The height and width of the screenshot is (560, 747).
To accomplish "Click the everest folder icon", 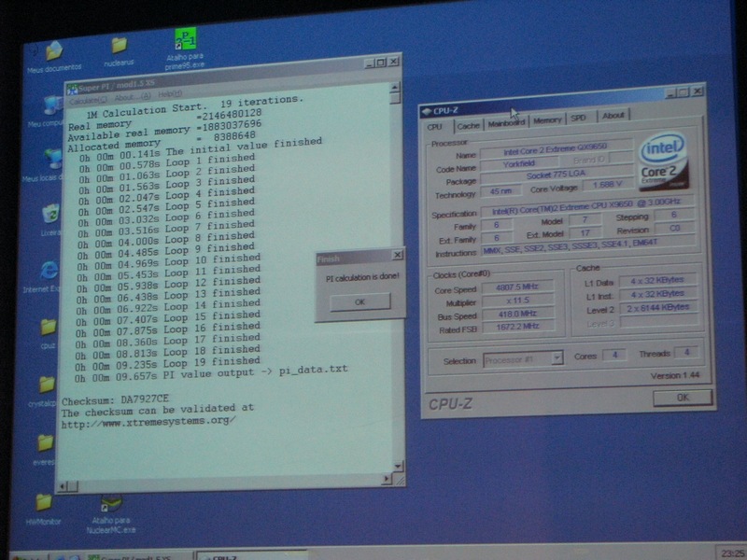I will pos(46,442).
